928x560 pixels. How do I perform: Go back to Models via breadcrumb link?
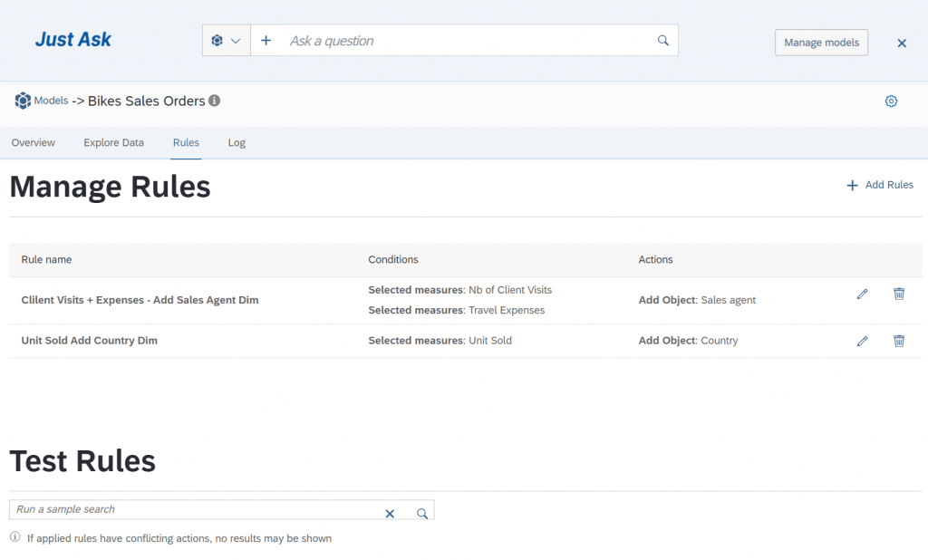[x=51, y=101]
